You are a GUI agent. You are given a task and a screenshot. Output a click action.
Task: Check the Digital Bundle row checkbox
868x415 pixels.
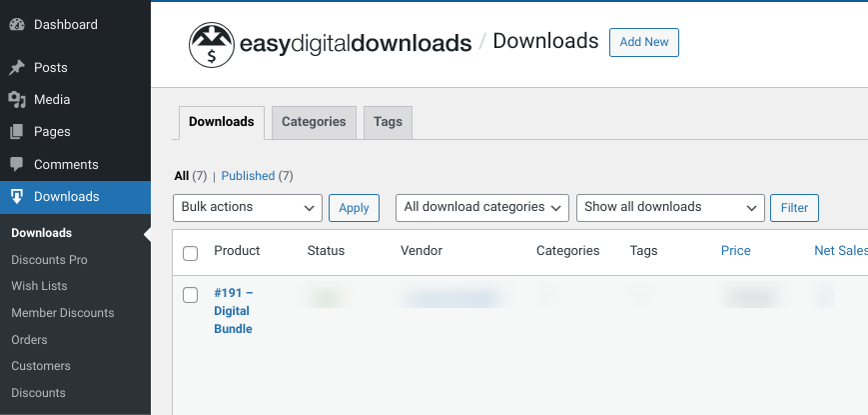191,294
